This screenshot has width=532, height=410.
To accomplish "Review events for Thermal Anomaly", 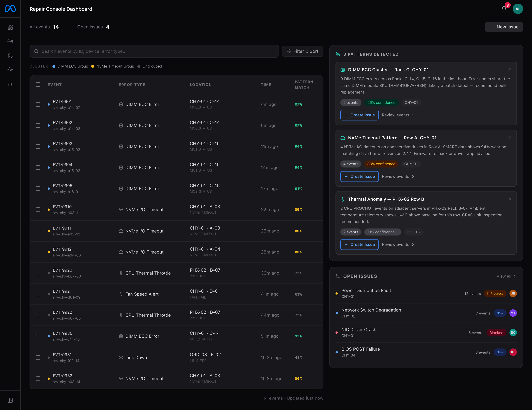I will point(398,244).
